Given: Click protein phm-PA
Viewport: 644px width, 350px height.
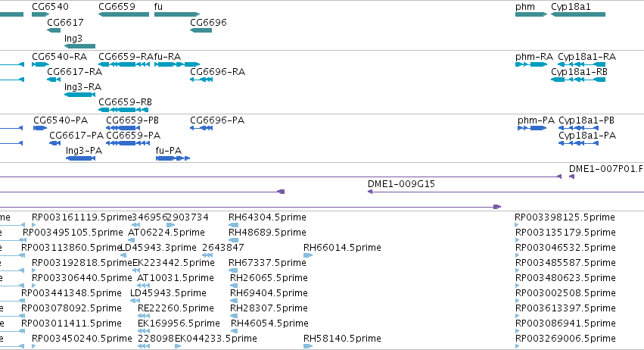Looking at the screenshot, I should [536, 120].
